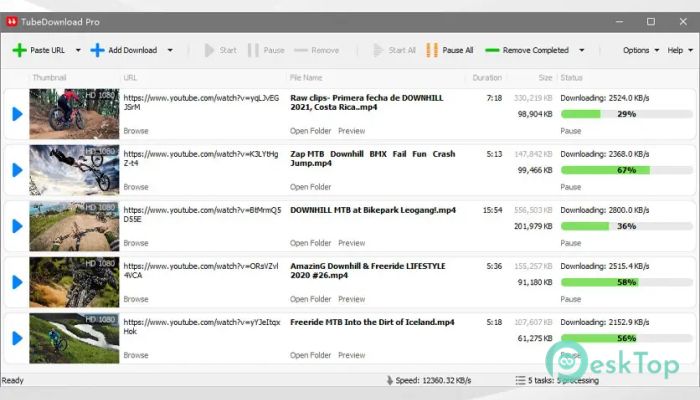Click the Remove dash icon in toolbar

[301, 50]
